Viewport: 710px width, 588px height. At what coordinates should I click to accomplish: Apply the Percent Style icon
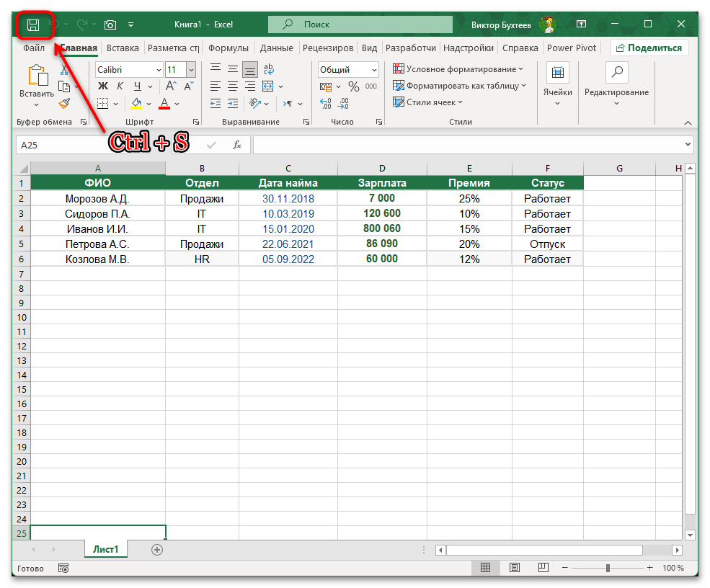coord(353,86)
